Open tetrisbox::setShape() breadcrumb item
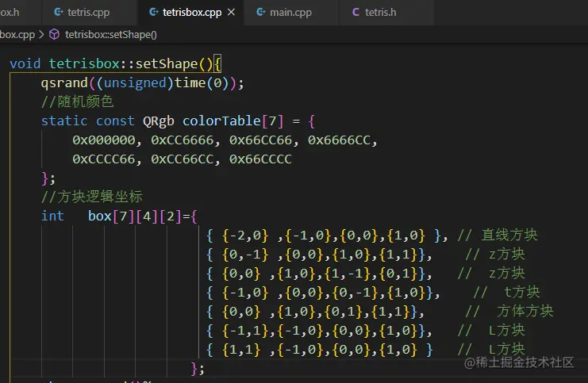This screenshot has width=588, height=383. 111,35
